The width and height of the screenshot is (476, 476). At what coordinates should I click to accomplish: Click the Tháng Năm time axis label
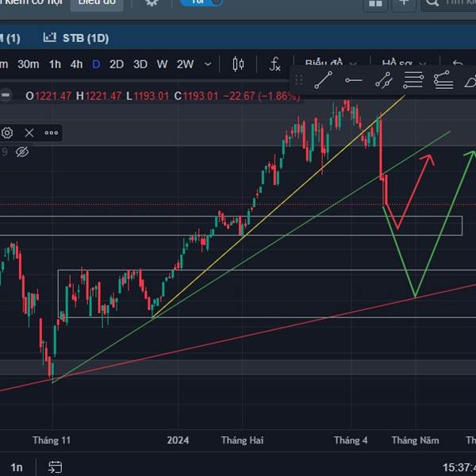pos(415,440)
